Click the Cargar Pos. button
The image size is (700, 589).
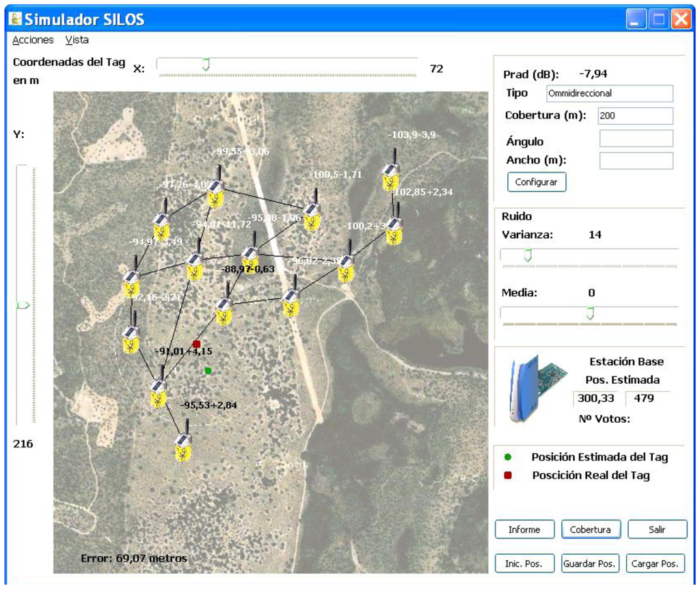tap(655, 564)
